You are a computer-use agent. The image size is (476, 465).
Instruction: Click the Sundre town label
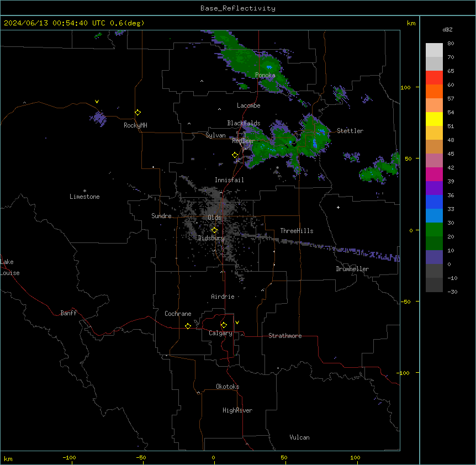click(161, 216)
